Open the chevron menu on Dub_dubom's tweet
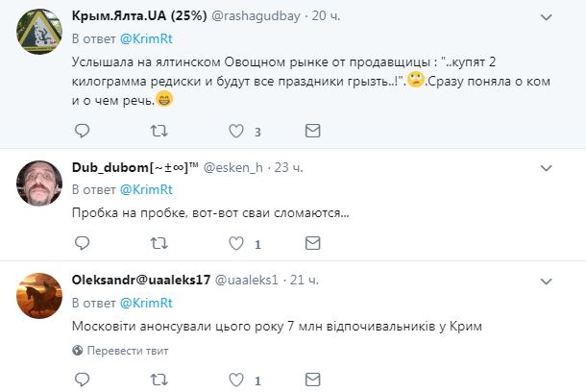 click(547, 165)
